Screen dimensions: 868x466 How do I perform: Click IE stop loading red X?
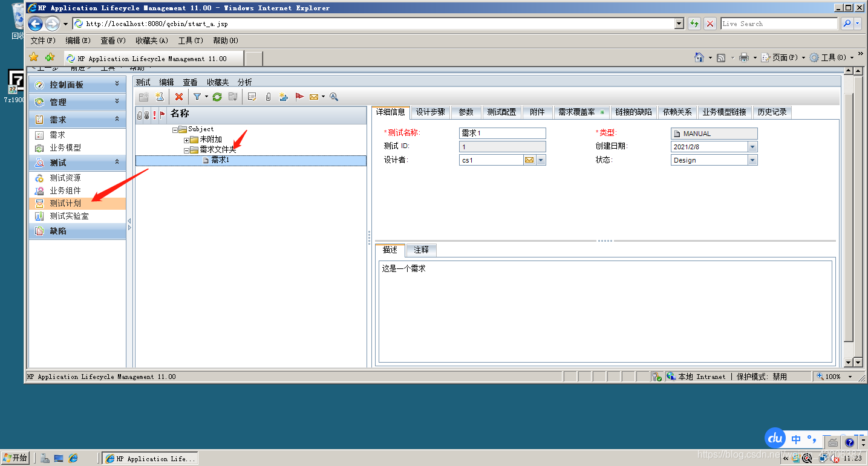click(x=710, y=24)
